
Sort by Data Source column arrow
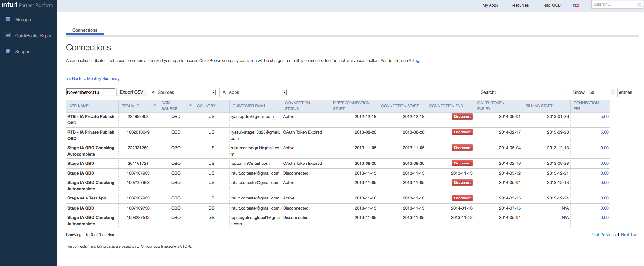click(x=190, y=105)
